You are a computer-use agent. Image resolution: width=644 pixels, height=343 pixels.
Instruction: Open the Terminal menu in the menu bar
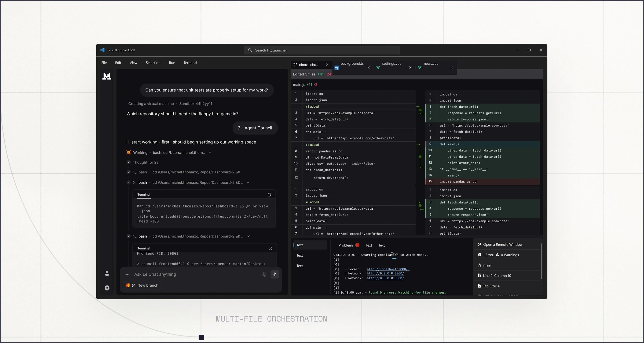(190, 63)
